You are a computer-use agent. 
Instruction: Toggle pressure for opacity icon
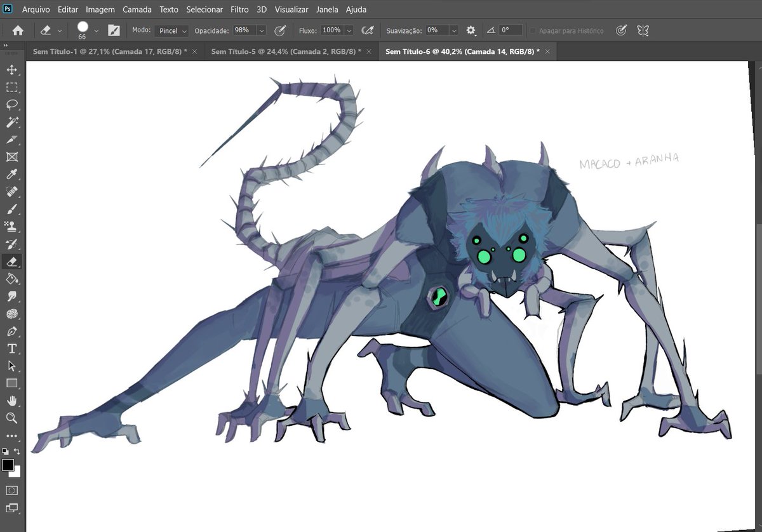[x=280, y=30]
